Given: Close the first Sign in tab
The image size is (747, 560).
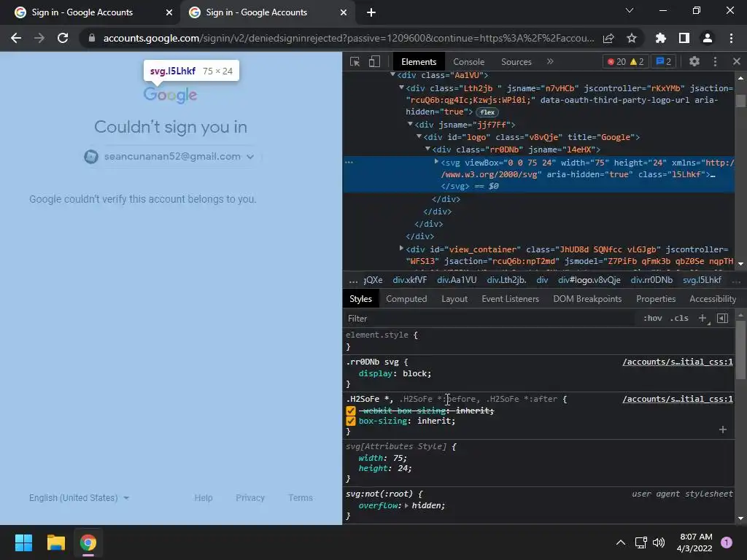Looking at the screenshot, I should 169,12.
